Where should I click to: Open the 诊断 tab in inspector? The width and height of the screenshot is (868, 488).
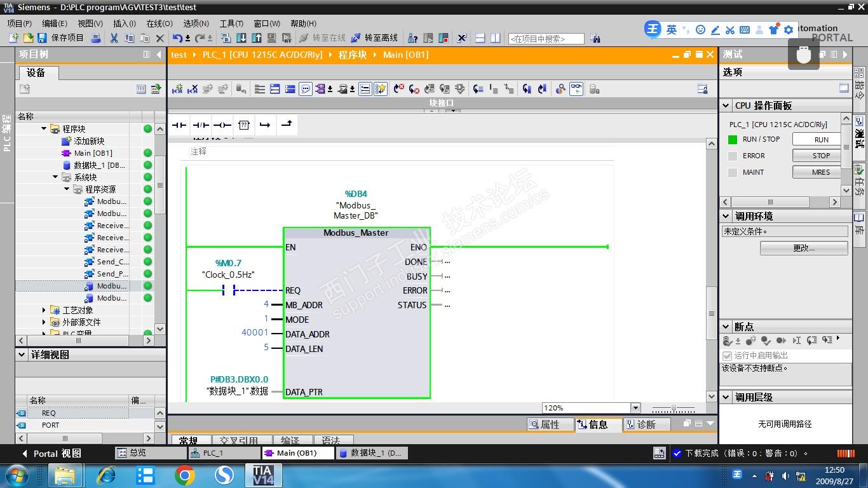click(646, 424)
